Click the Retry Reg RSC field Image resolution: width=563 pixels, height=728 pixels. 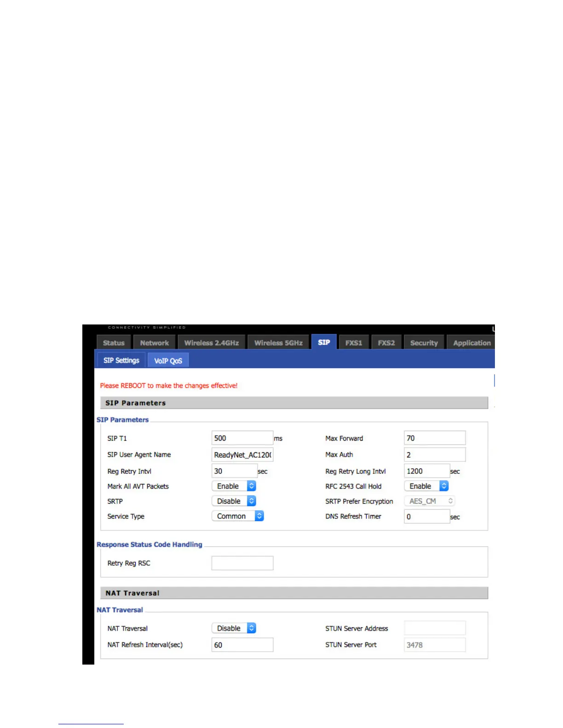242,563
